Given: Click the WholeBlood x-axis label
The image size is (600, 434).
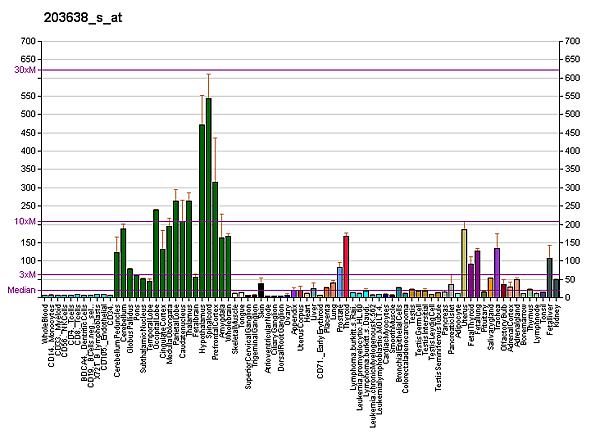Looking at the screenshot, I should pos(46,325).
